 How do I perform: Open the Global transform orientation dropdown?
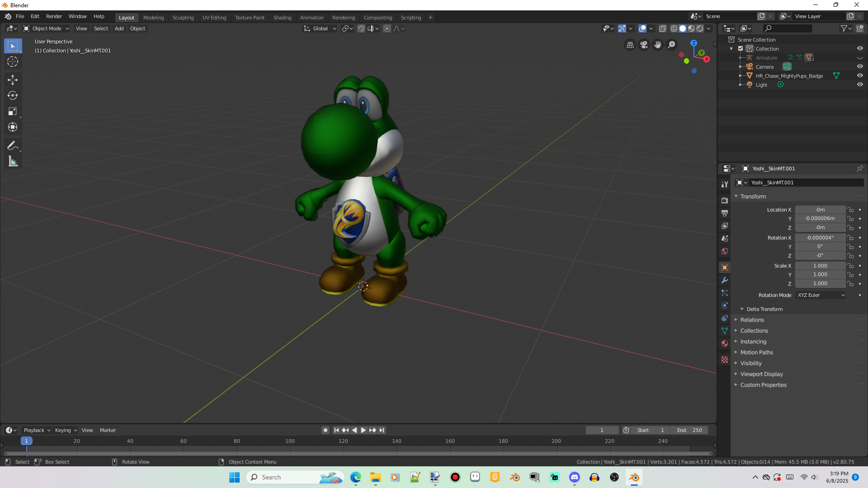[x=320, y=28]
